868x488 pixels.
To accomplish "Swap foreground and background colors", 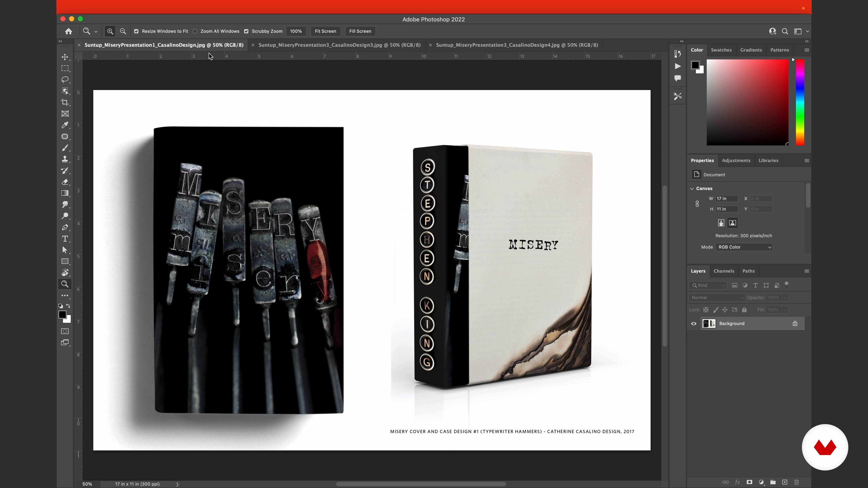I will click(x=68, y=306).
